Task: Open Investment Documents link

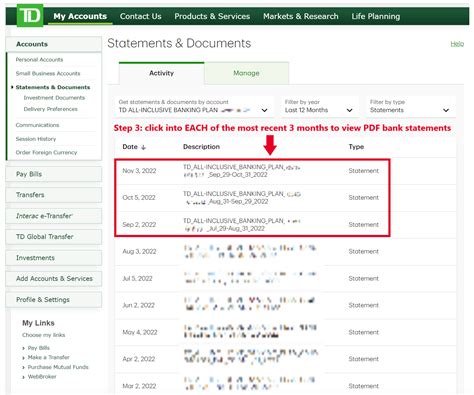Action: click(54, 98)
